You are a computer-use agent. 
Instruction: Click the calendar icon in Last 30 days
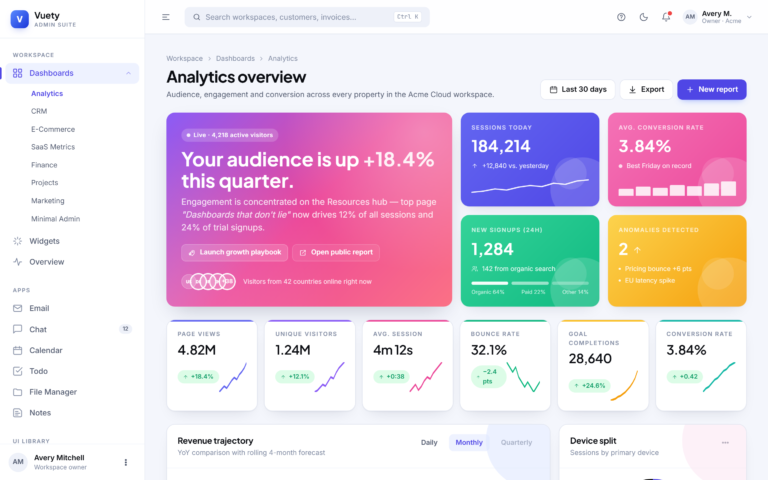(553, 90)
